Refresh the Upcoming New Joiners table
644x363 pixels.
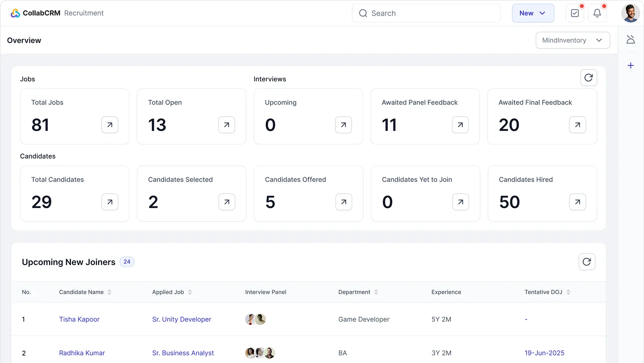(587, 262)
